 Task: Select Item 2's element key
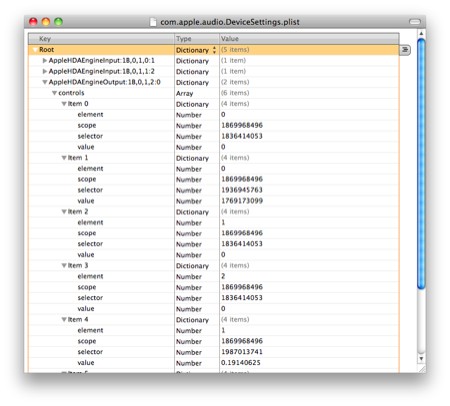click(x=90, y=222)
